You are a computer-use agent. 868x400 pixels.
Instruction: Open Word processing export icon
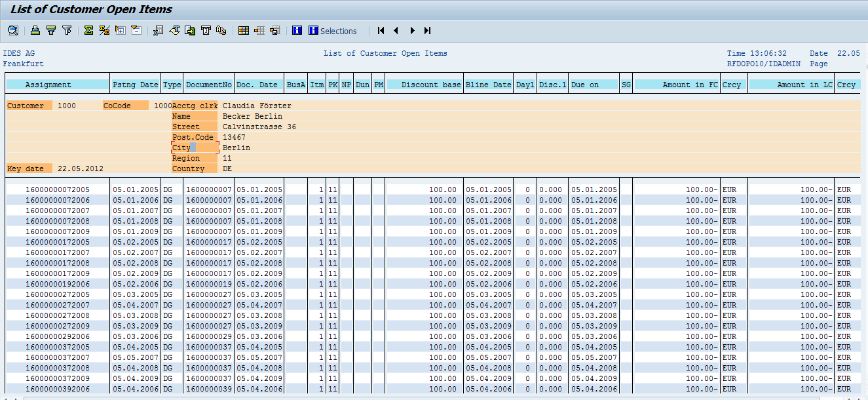[174, 30]
